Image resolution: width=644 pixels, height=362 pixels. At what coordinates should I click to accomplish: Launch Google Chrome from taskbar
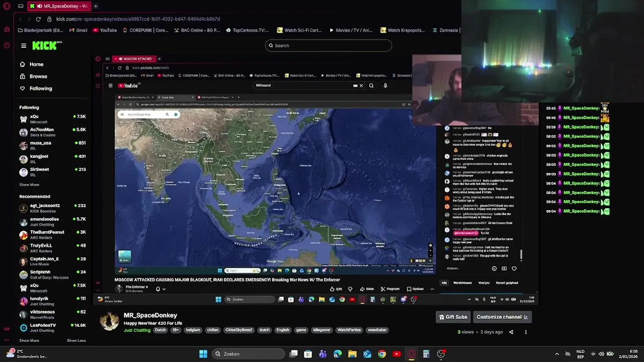[382, 354]
